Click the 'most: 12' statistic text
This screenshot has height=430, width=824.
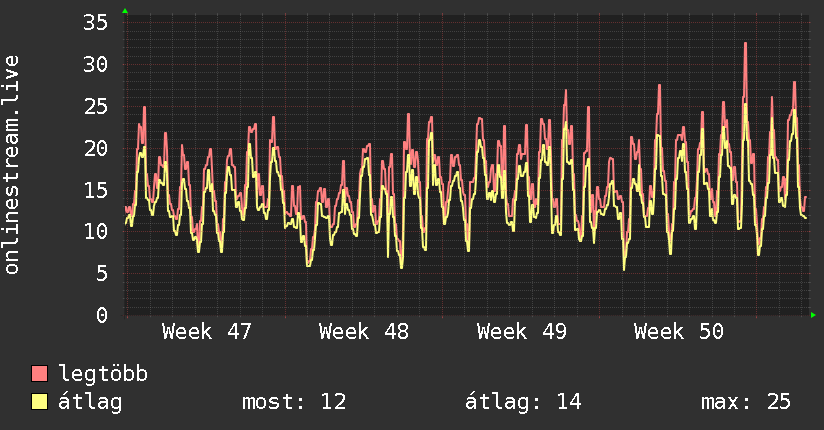(294, 402)
